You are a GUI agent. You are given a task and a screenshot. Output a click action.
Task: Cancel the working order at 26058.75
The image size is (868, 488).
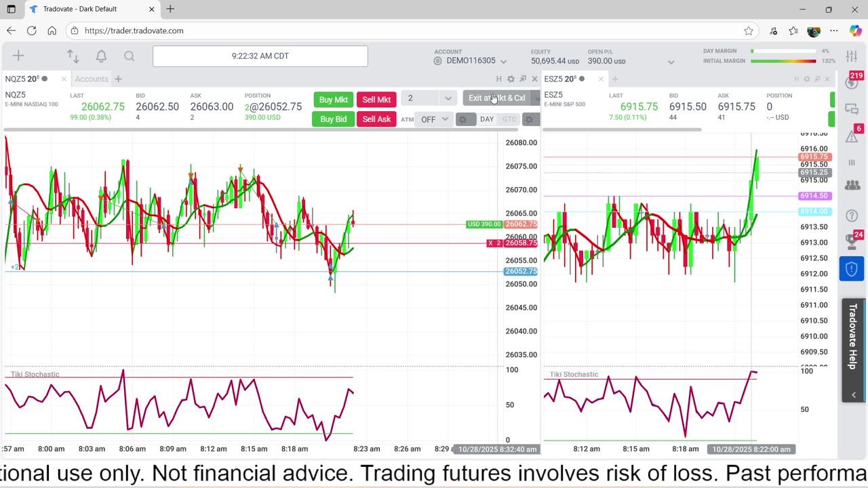click(490, 243)
